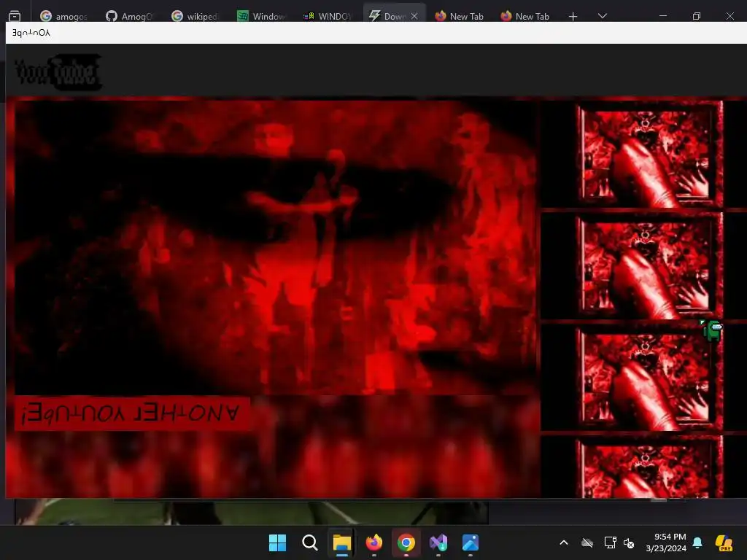The image size is (747, 560).
Task: Click the ANOTHER YOUTUBE! red banner
Action: click(x=132, y=413)
